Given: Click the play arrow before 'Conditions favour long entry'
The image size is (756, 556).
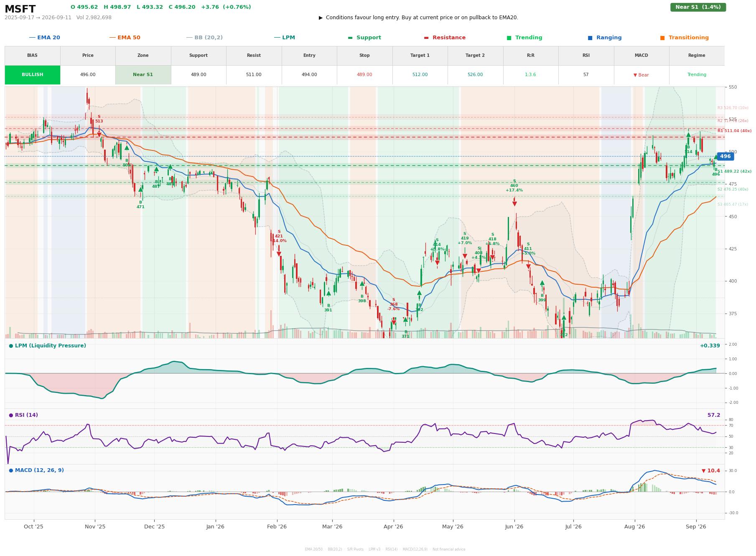Looking at the screenshot, I should (321, 18).
